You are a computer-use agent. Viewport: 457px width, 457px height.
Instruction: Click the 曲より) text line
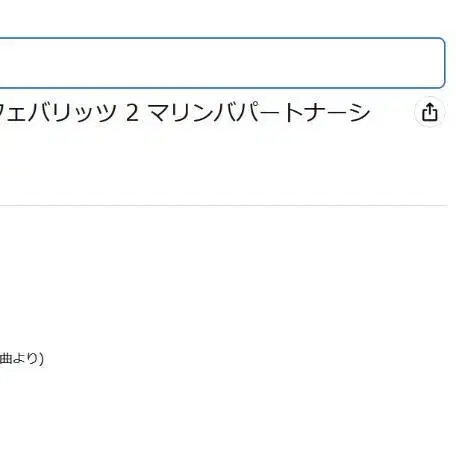coord(22,359)
